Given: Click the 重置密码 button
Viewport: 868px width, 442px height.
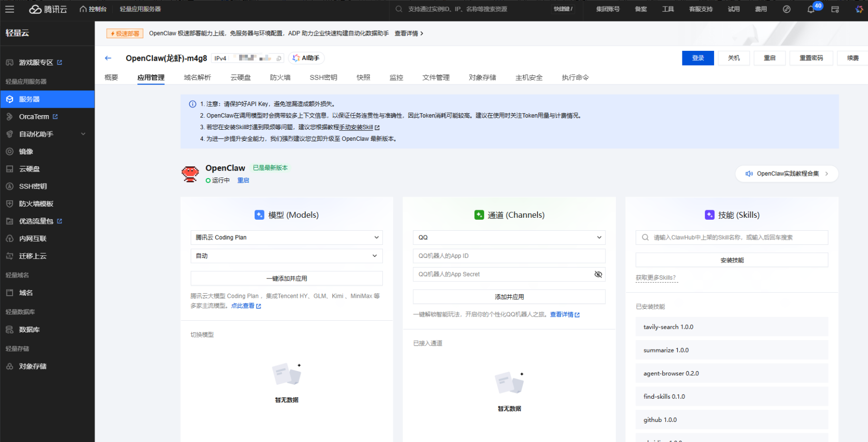Looking at the screenshot, I should point(811,58).
